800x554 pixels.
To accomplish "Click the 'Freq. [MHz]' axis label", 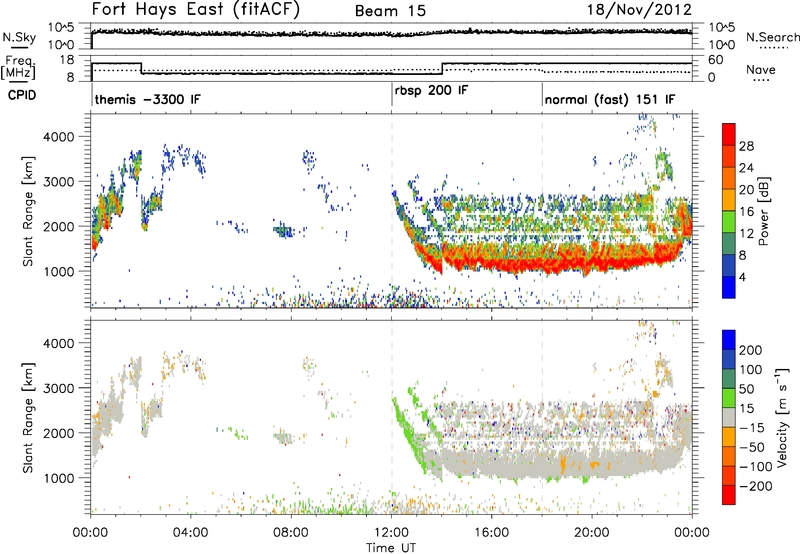I will coord(18,68).
